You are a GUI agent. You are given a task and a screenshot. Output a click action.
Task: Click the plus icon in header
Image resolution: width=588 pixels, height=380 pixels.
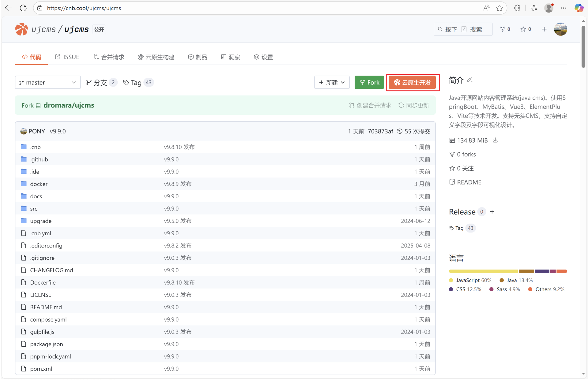click(544, 29)
